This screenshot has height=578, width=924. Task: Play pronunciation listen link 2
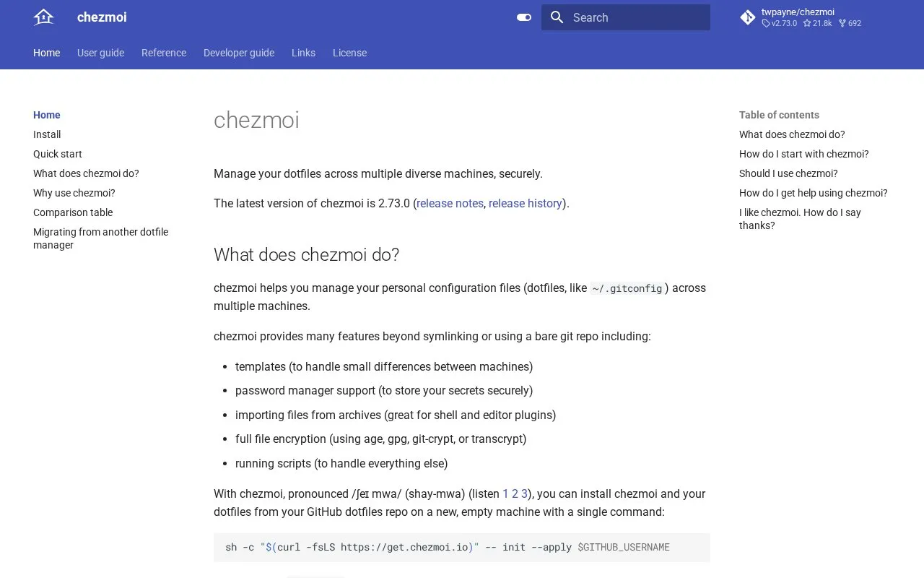coord(515,494)
